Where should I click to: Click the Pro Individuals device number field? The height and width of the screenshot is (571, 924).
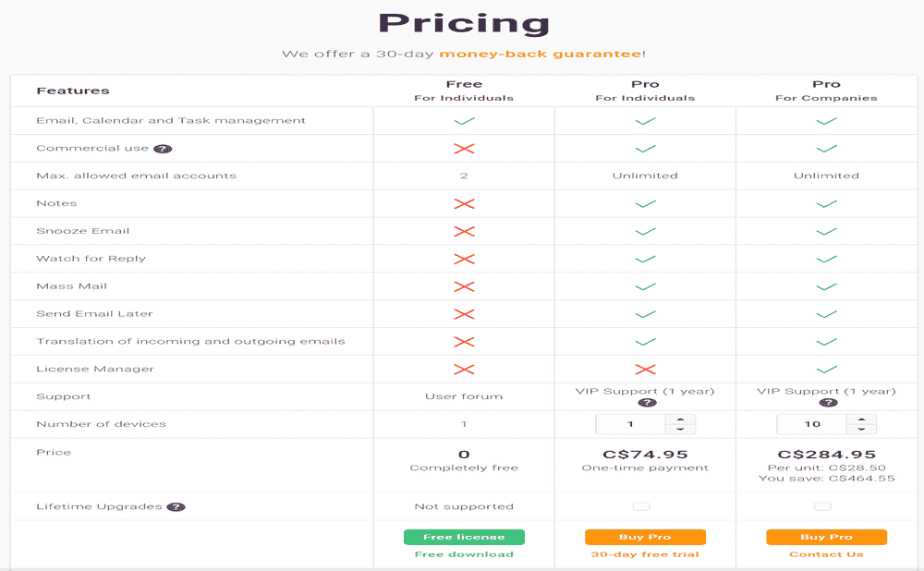pyautogui.click(x=631, y=425)
